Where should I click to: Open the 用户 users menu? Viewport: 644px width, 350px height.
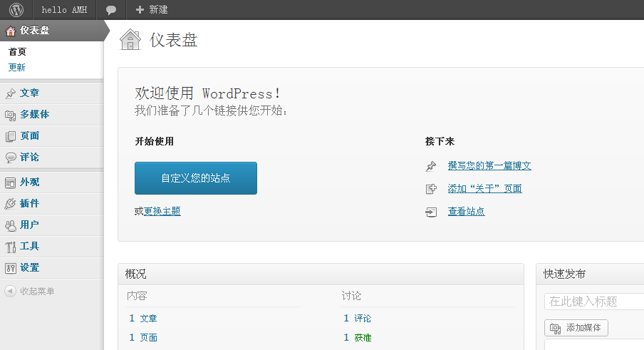click(29, 225)
